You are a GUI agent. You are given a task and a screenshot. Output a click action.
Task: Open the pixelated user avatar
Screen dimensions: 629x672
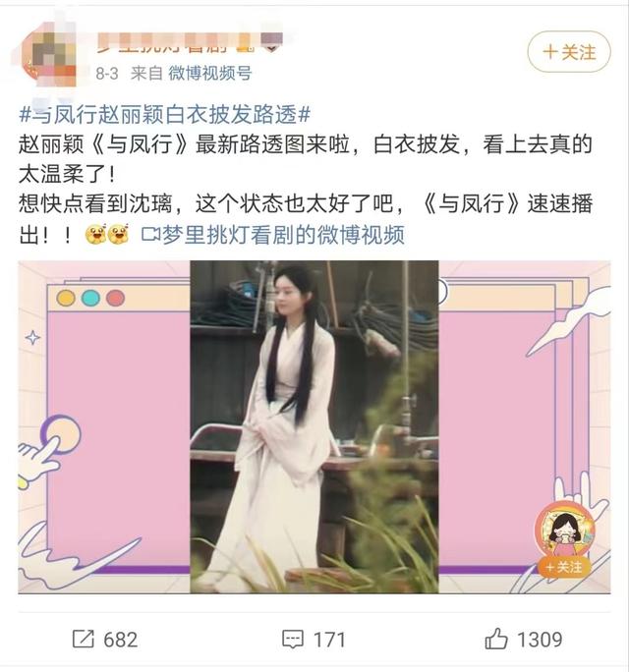[x=50, y=59]
